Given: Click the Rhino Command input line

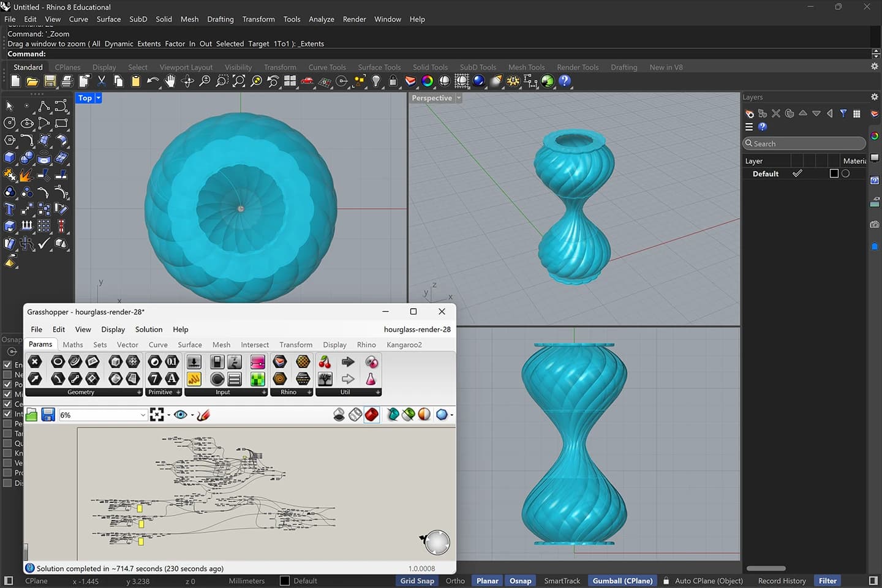Looking at the screenshot, I should point(439,54).
